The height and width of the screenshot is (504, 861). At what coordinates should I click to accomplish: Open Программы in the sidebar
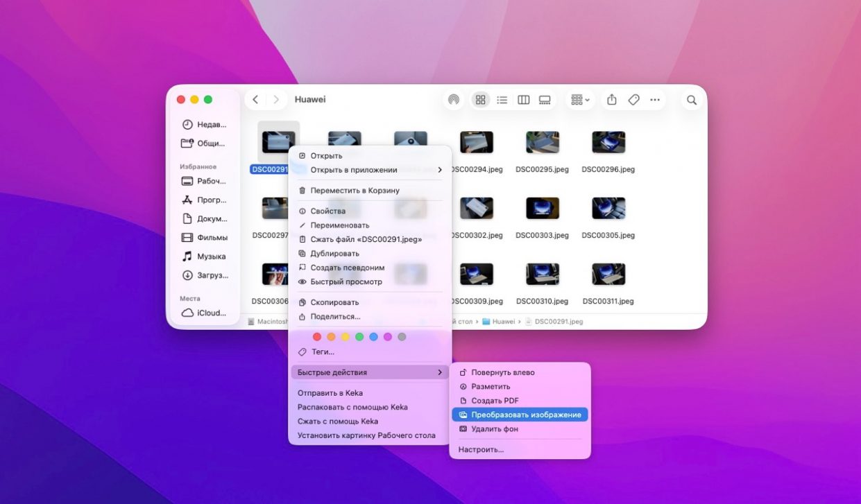coord(204,200)
